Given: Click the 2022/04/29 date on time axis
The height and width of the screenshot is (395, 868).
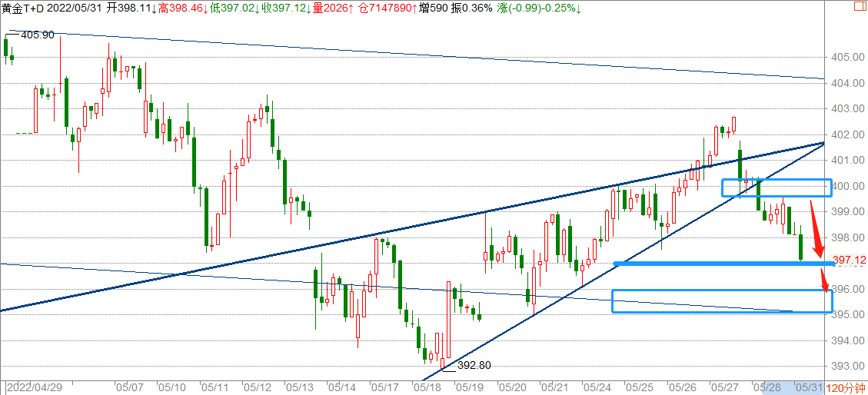Looking at the screenshot, I should coord(35,388).
